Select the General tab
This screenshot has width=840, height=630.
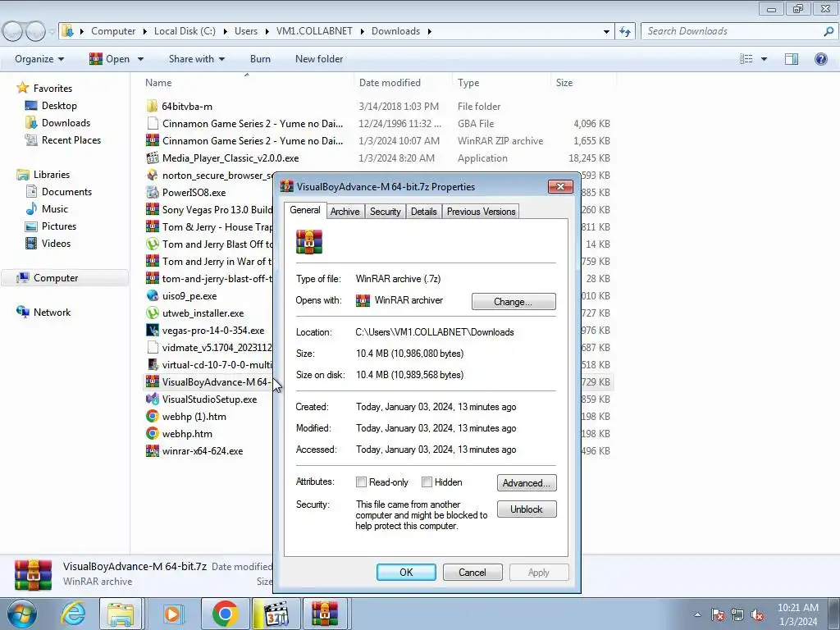click(305, 210)
